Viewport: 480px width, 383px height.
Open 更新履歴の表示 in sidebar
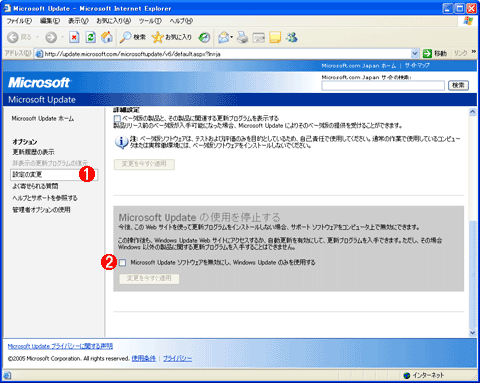pos(33,152)
